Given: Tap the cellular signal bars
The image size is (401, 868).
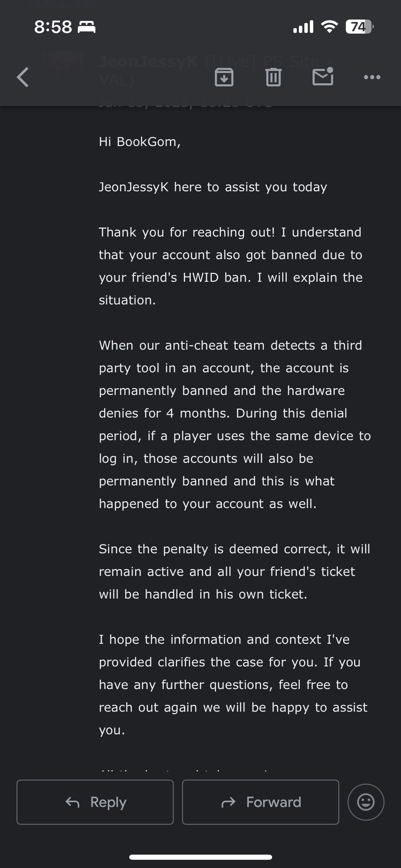Looking at the screenshot, I should click(x=303, y=27).
